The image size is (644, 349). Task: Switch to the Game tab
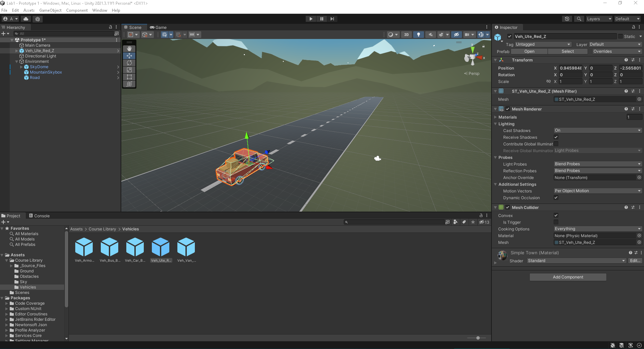[x=158, y=28]
